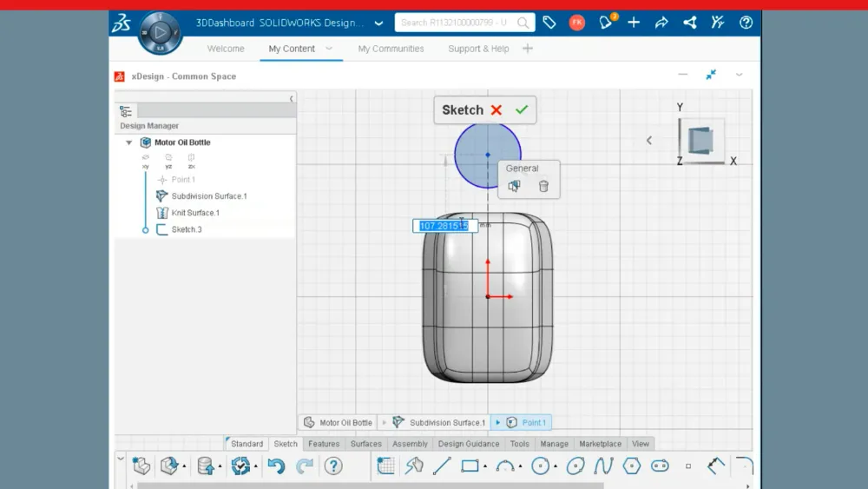This screenshot has width=868, height=489.
Task: Click the freehand sketch select icon
Action: (414, 466)
